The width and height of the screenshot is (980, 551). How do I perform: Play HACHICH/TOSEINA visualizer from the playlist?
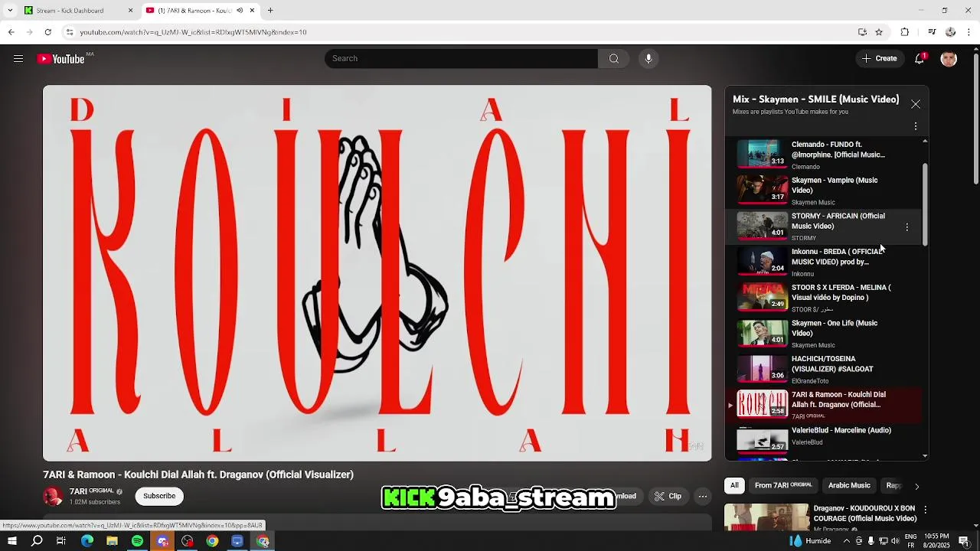(x=823, y=369)
